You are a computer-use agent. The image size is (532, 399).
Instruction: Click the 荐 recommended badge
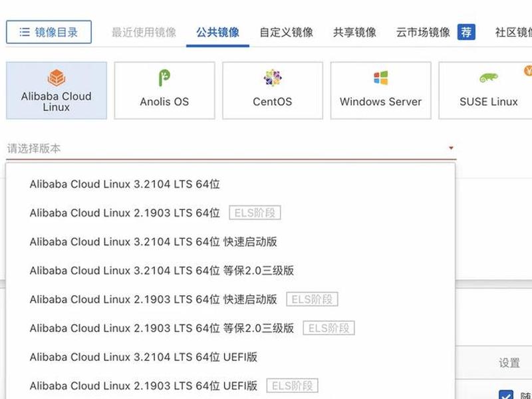pyautogui.click(x=466, y=32)
